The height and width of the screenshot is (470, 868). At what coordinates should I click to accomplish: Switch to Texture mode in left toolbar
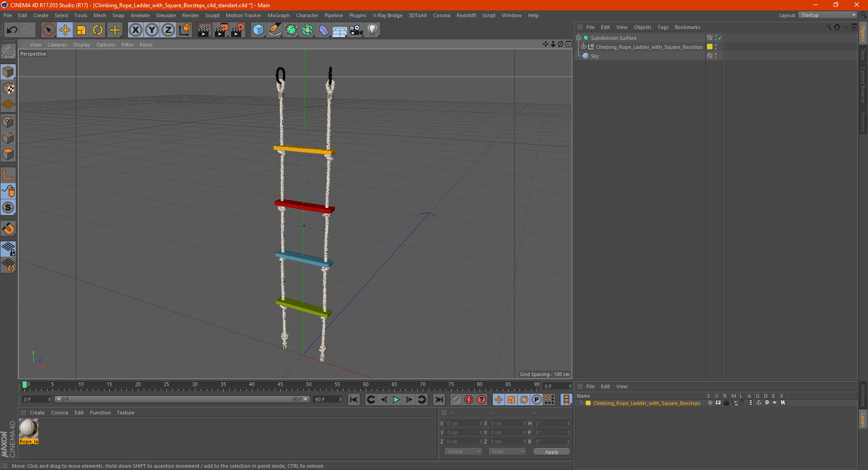click(x=8, y=89)
